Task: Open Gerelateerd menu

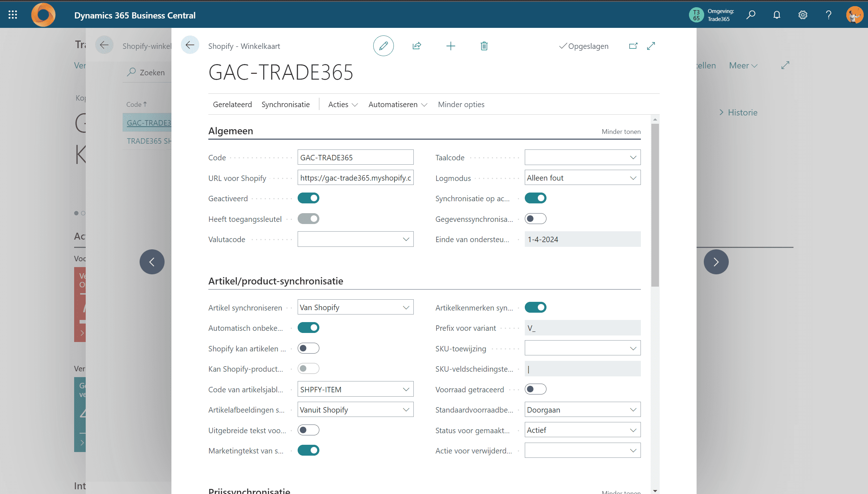Action: click(232, 104)
